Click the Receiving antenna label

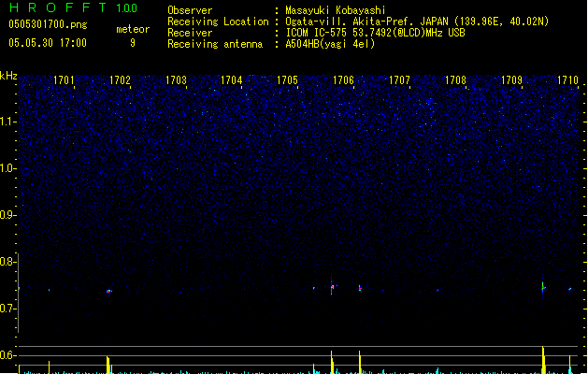(x=215, y=44)
